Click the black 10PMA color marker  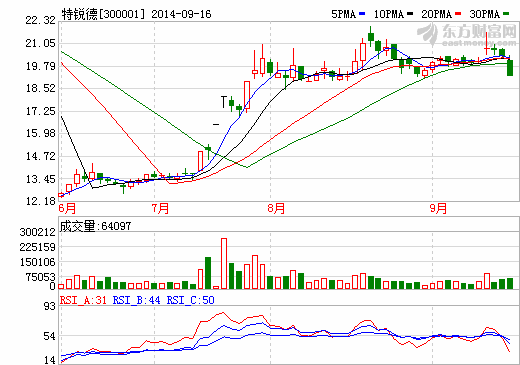tap(410, 14)
